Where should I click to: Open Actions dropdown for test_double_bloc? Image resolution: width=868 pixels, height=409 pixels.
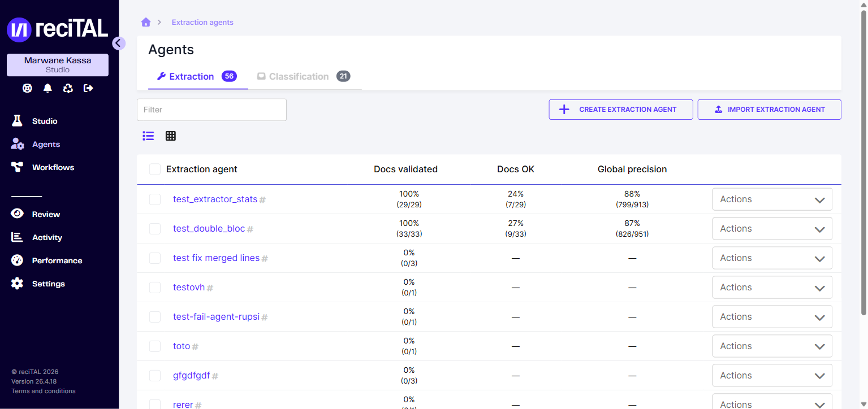(772, 229)
